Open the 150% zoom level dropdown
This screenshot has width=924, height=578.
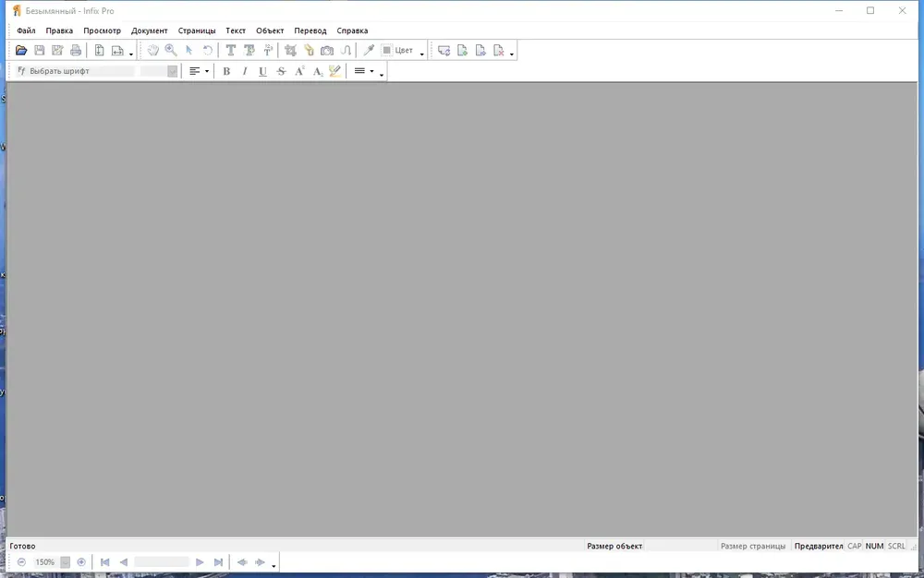66,562
